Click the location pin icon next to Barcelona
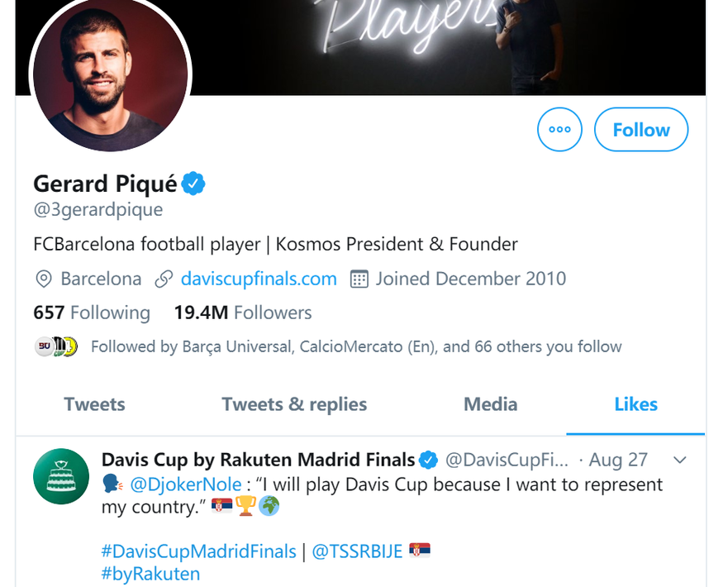The width and height of the screenshot is (728, 587). click(x=44, y=279)
